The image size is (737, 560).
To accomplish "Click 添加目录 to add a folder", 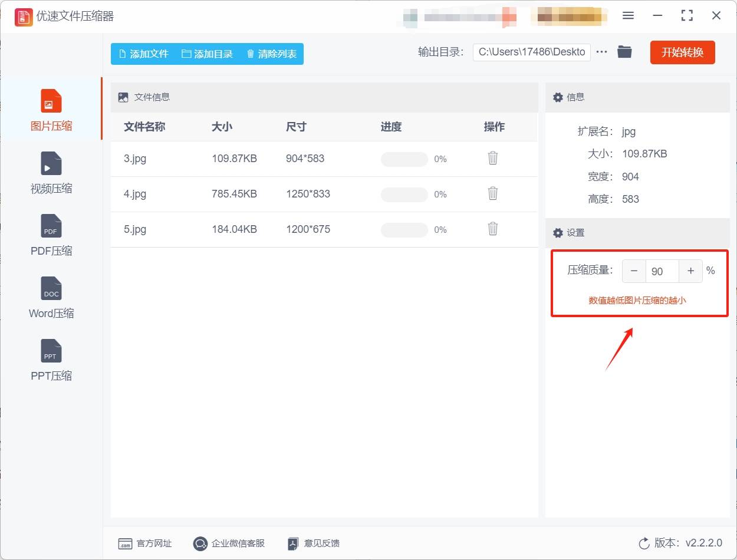I will [208, 53].
